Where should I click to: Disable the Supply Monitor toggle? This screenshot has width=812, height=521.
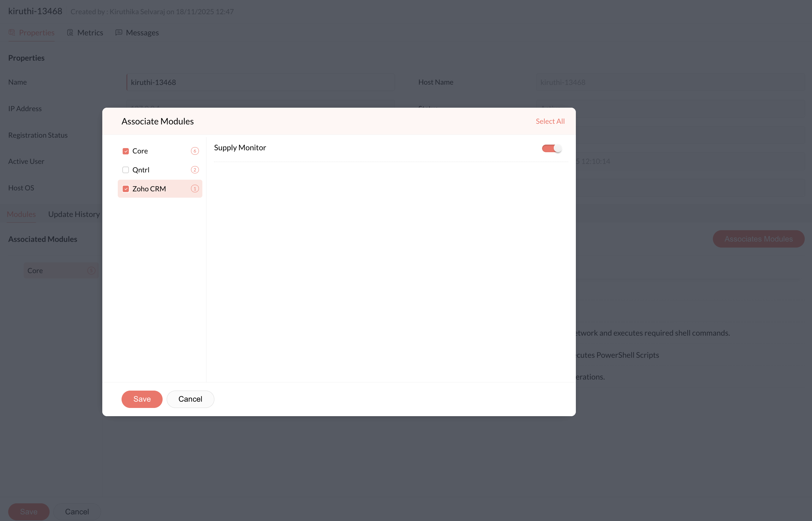[x=552, y=148]
